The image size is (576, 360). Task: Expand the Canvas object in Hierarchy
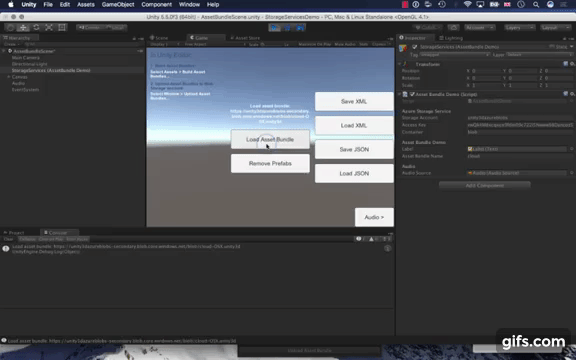[8, 77]
